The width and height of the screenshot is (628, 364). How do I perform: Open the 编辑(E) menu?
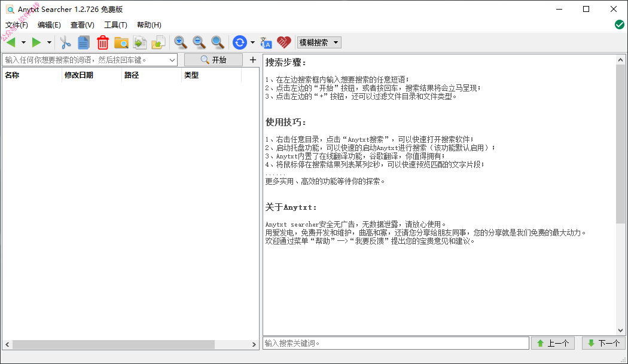pos(49,25)
